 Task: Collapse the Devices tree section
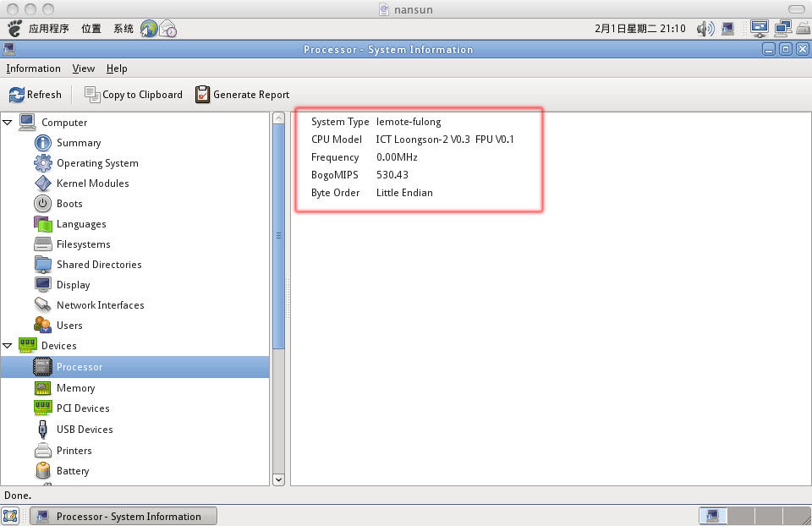tap(8, 346)
